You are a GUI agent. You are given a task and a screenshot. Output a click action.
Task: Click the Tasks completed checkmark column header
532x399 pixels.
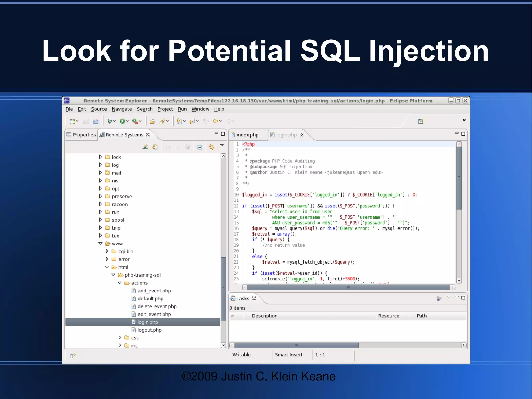(x=236, y=316)
